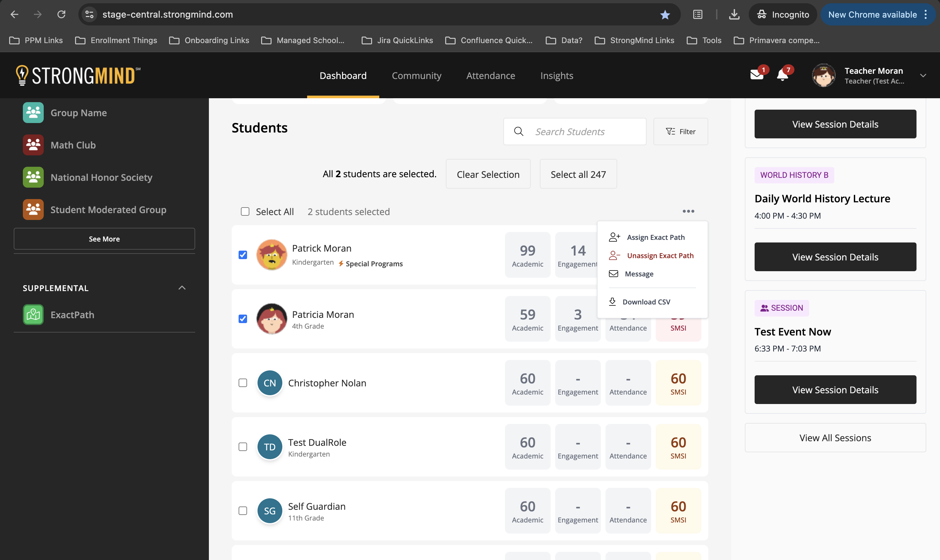The image size is (940, 560).
Task: Click the search magnifier icon
Action: [519, 131]
